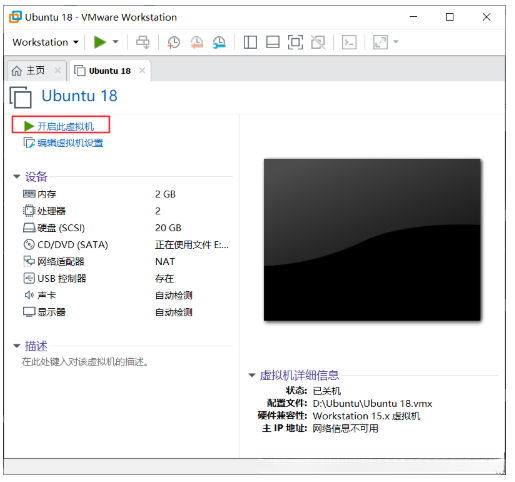Enter full screen mode icon
The height and width of the screenshot is (482, 515).
click(295, 42)
